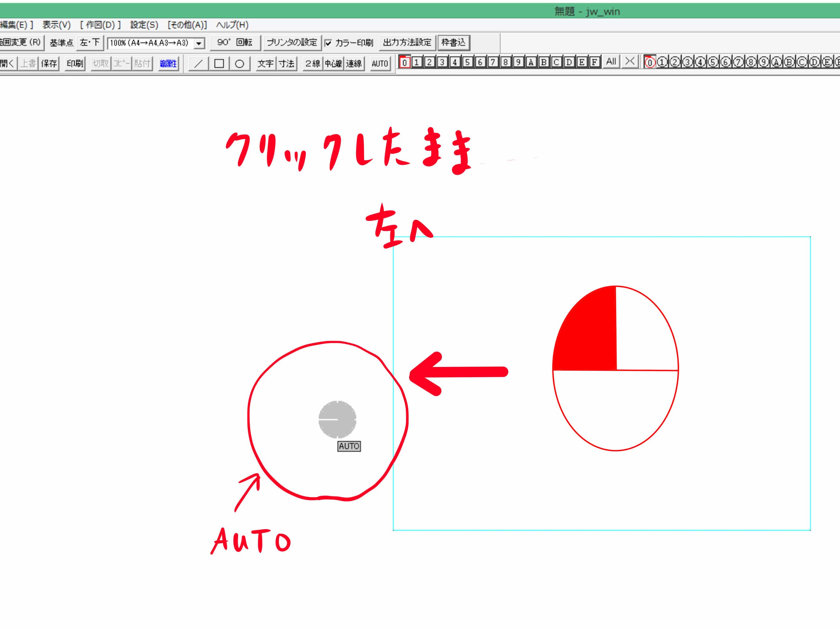Select the circle drawing tool
This screenshot has width=840, height=630.
point(240,63)
